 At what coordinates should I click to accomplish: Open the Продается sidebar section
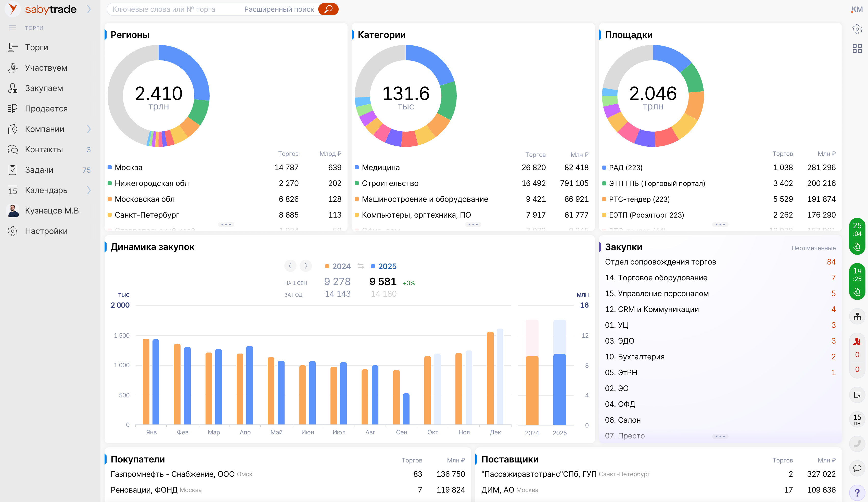click(x=46, y=108)
